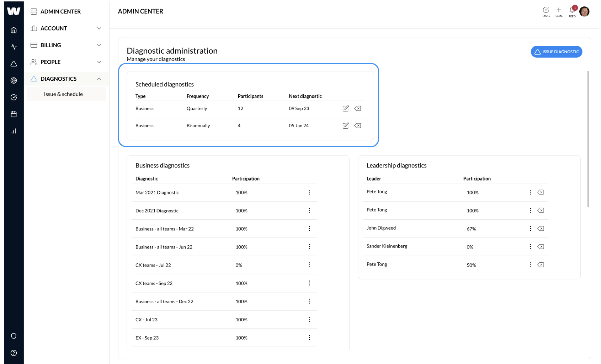Open options for Business all teams Jun 22
601x364 pixels.
[x=309, y=247]
